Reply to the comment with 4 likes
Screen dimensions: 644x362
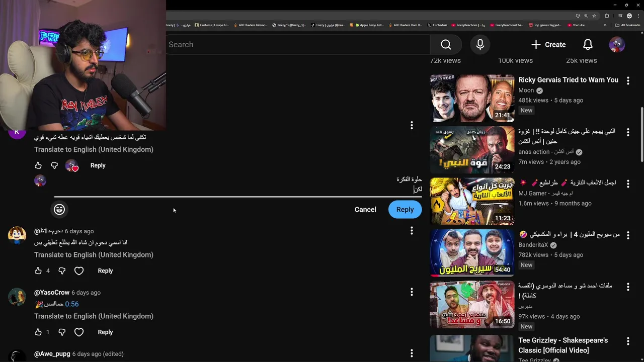tap(105, 270)
